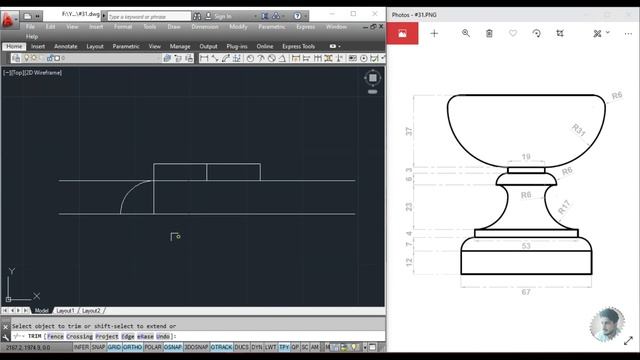This screenshot has height=360, width=640.
Task: Click the Layer Properties icon
Action: [16, 58]
